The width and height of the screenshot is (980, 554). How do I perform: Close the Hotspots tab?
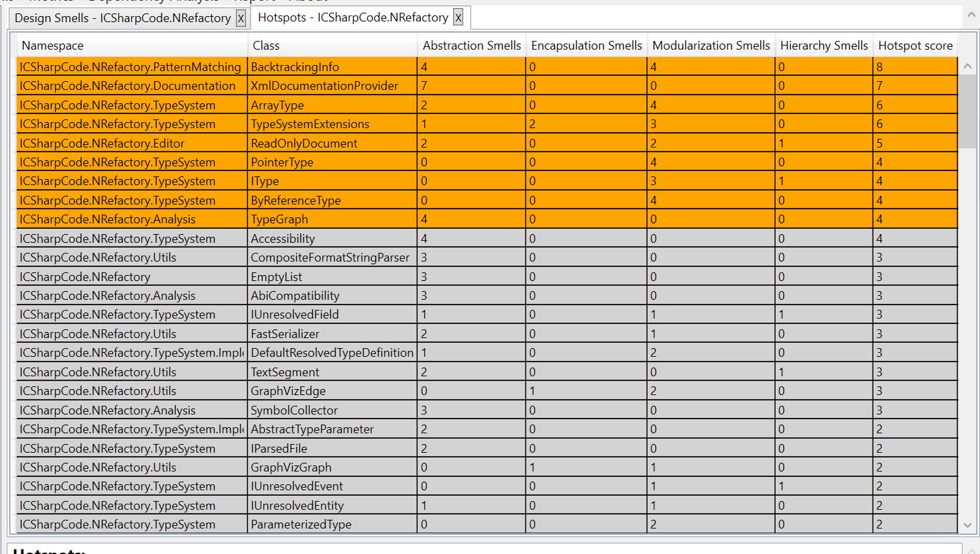pos(458,17)
